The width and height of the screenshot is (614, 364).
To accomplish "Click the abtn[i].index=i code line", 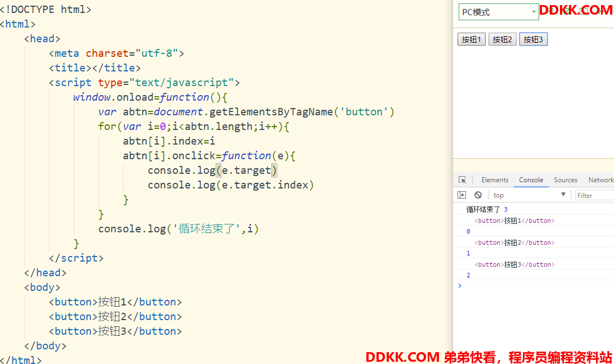I will 169,141.
